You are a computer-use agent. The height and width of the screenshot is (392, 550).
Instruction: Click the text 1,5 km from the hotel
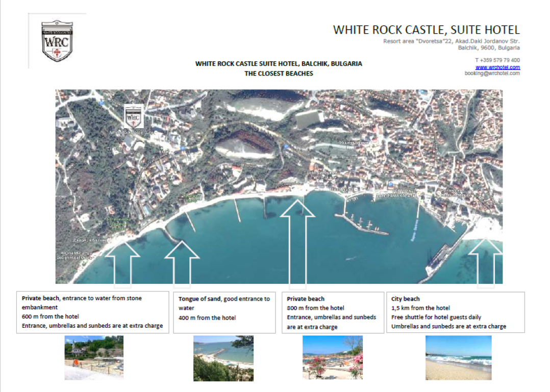click(420, 308)
